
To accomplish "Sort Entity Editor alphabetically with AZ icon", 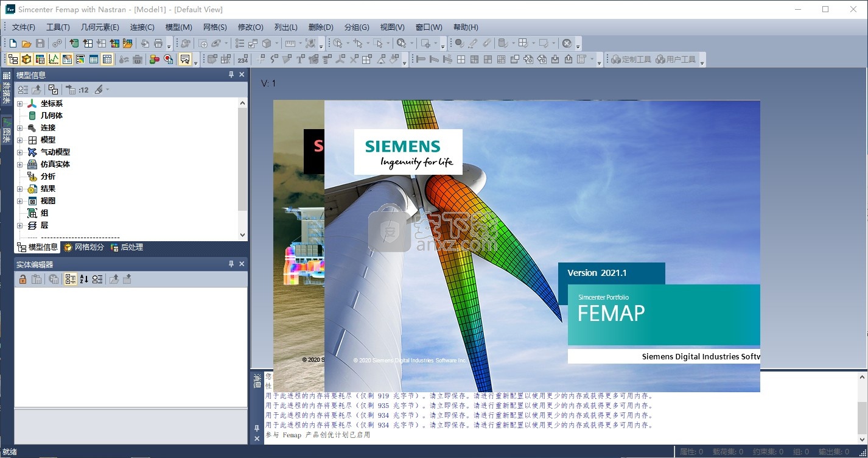I will pos(84,279).
